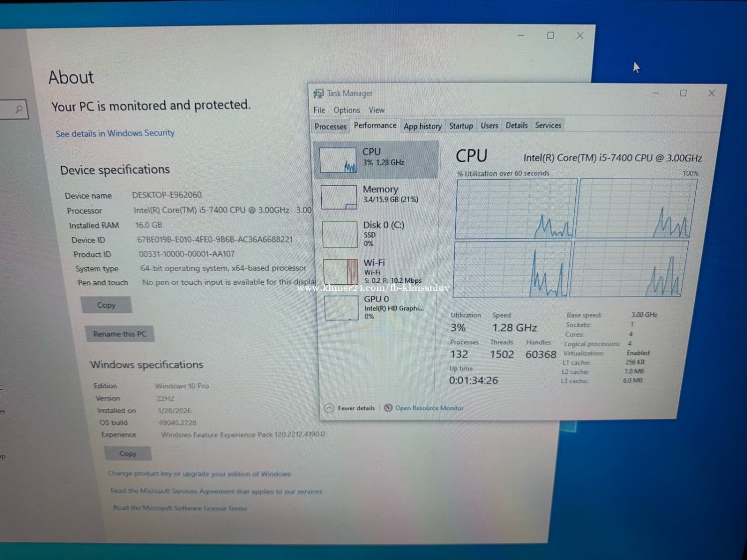Open See details in Windows Security link
The height and width of the screenshot is (560, 747).
(x=115, y=133)
